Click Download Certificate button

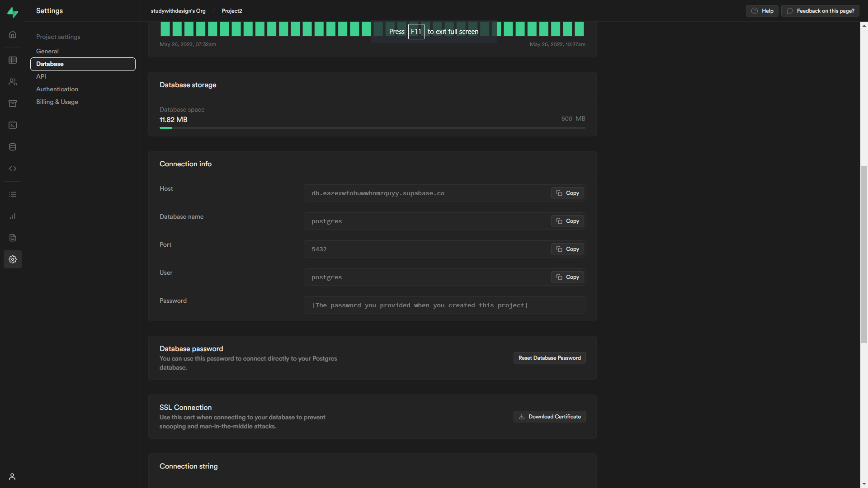tap(549, 417)
